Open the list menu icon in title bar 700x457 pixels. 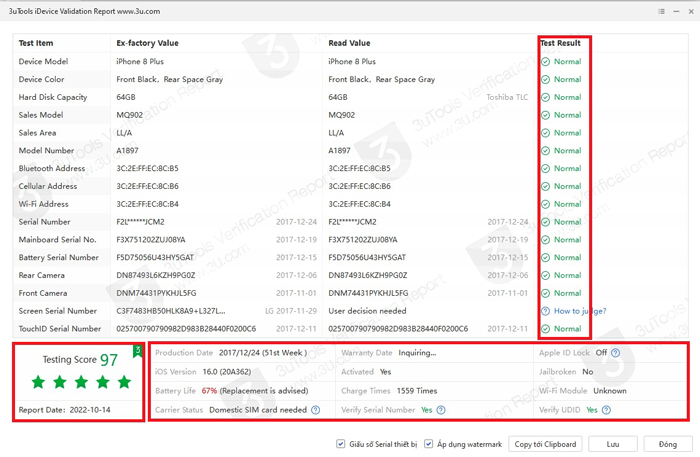pyautogui.click(x=661, y=11)
